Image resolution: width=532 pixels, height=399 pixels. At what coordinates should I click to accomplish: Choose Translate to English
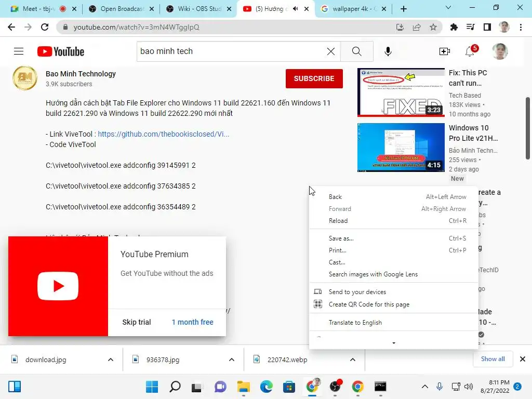point(394,322)
